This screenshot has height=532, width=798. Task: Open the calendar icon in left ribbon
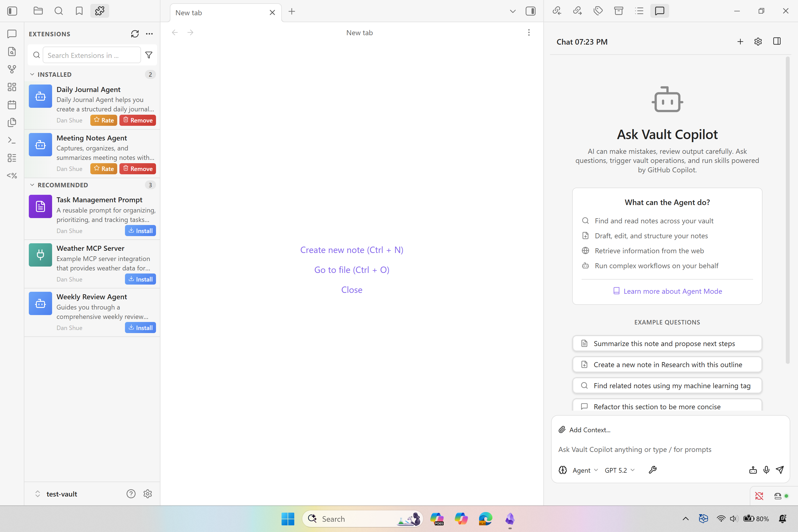[x=12, y=104]
